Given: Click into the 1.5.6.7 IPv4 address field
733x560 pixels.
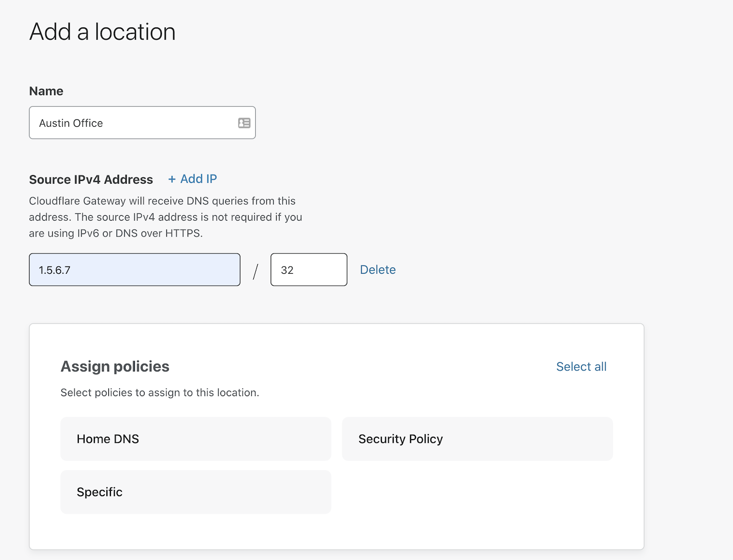Looking at the screenshot, I should tap(134, 270).
